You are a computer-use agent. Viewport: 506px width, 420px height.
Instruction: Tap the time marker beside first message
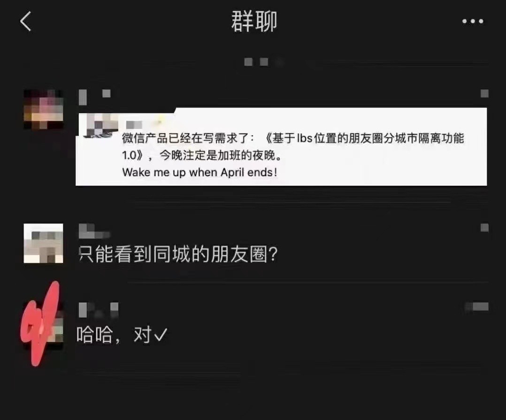click(484, 93)
